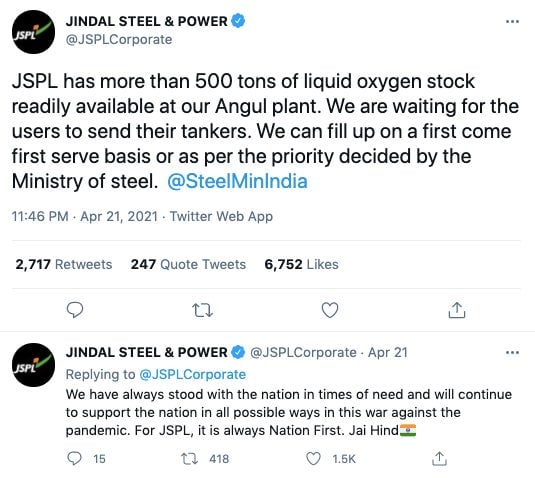Open the Twitter Web App source link
Viewport: 535px width, 478px height.
[221, 216]
